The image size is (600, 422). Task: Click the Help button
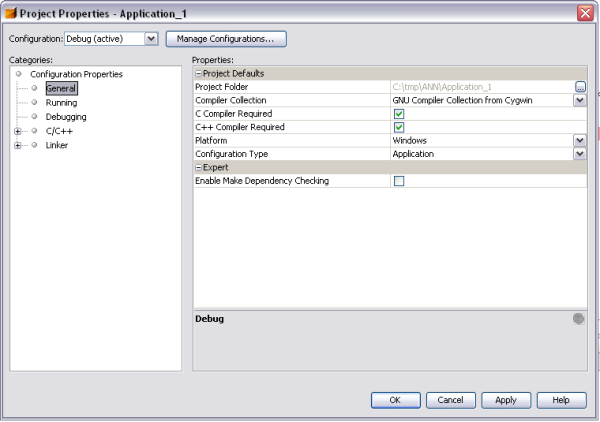561,400
